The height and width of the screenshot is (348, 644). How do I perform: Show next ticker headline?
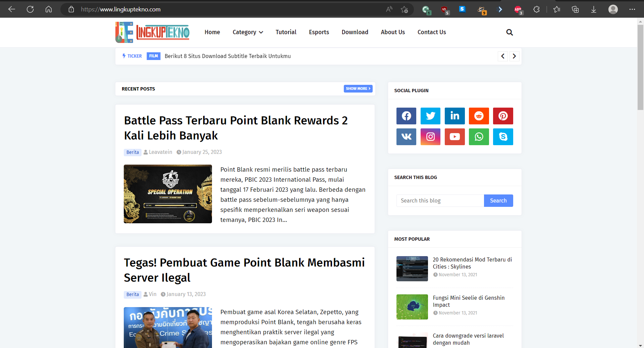514,56
